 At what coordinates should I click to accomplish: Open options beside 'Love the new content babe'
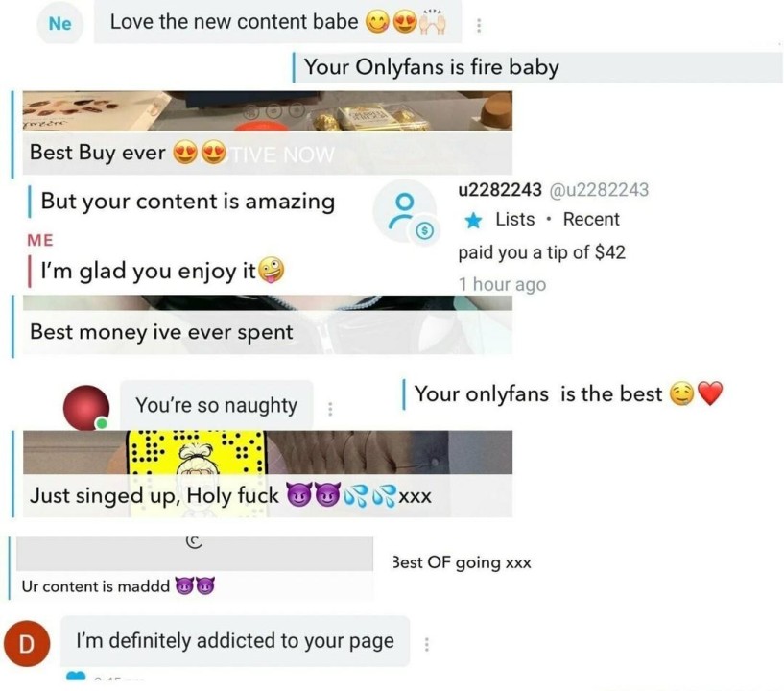click(x=479, y=25)
